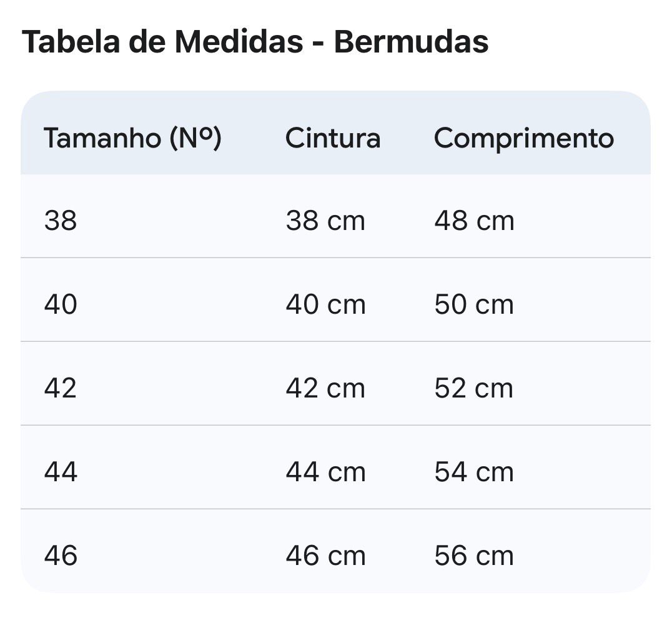Screen dimensions: 672x620
Task: Click the 38 cm waist cell
Action: (x=325, y=221)
